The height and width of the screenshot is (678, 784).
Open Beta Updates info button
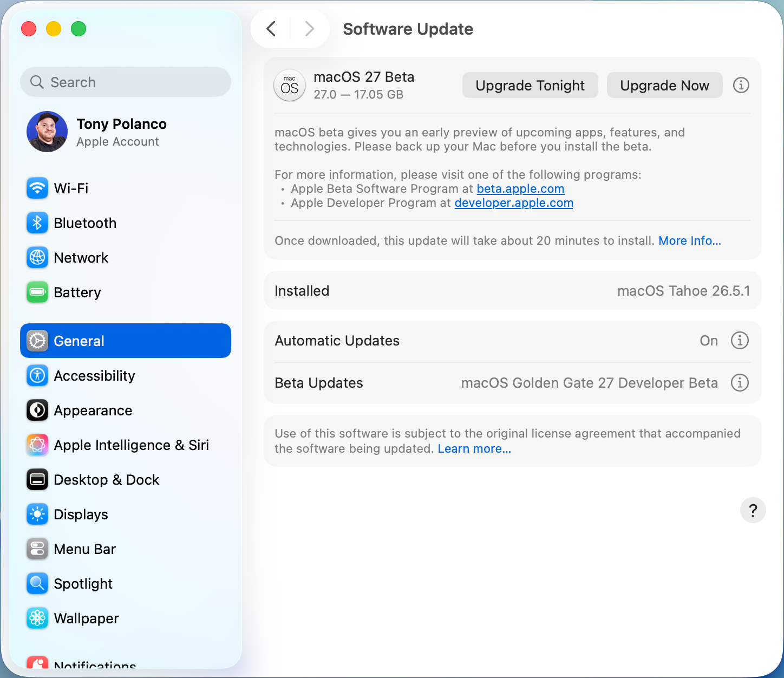(740, 383)
